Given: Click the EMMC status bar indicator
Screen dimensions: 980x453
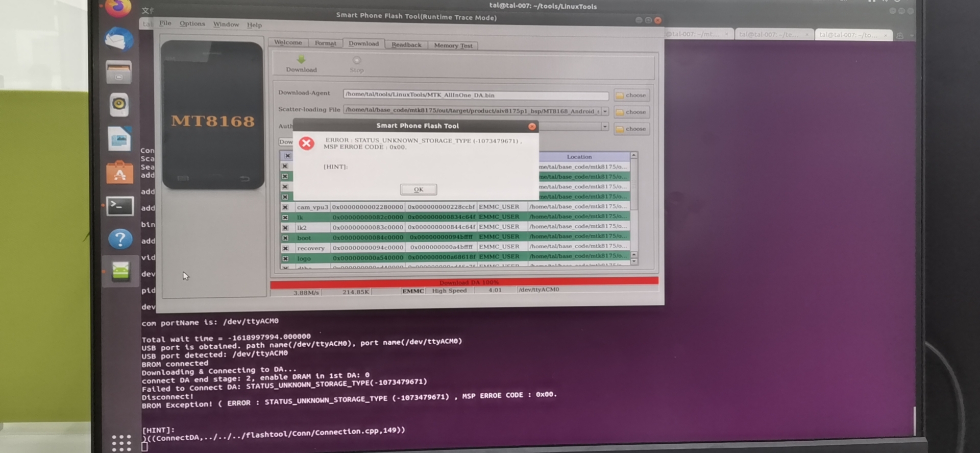Looking at the screenshot, I should pos(413,291).
